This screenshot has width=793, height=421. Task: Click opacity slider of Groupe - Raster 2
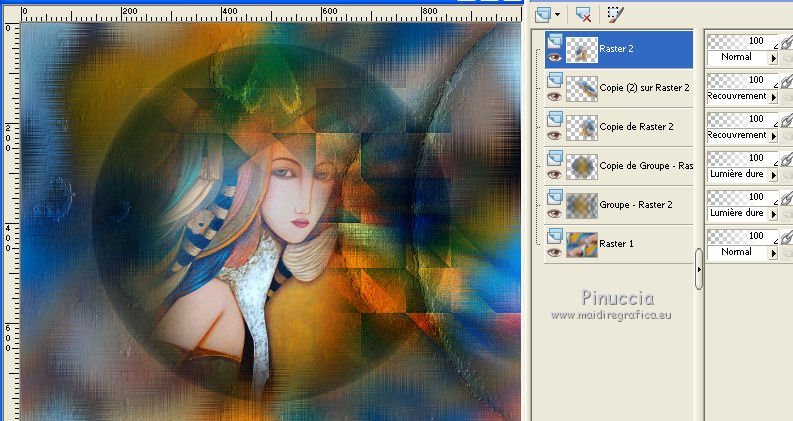pyautogui.click(x=742, y=197)
